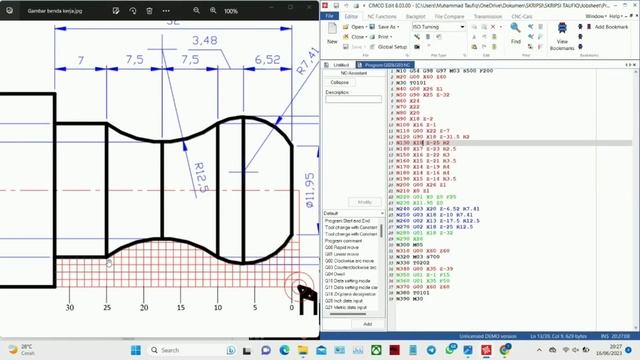Click the Modify button in NC-Assistant
640x360 pixels.
364,202
